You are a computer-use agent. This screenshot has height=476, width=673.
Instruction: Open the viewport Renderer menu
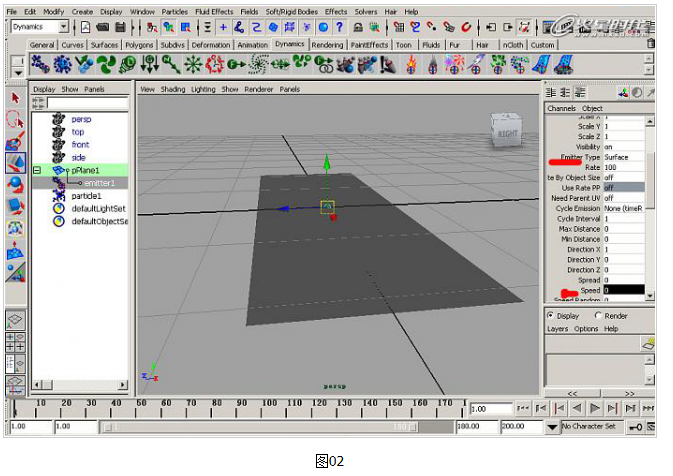258,89
